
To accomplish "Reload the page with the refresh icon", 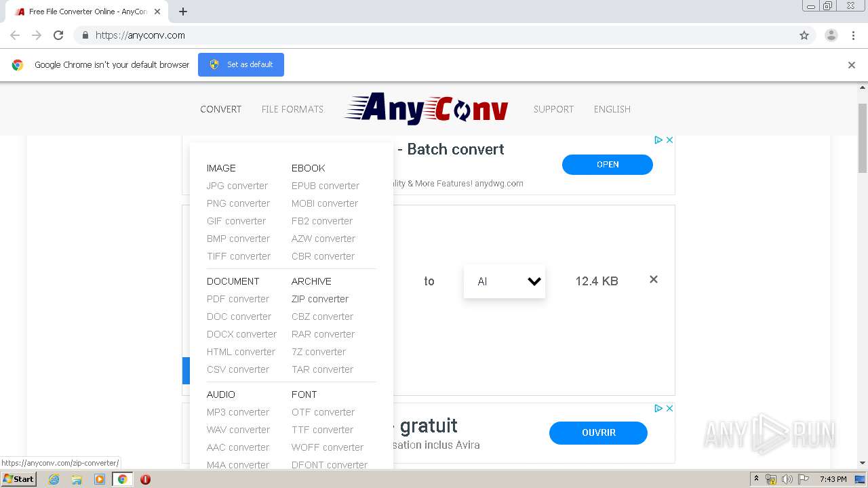I will 58,35.
